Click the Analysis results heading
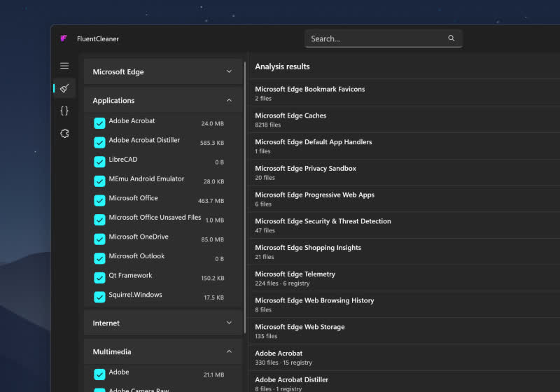Screen dimensions: 560x392 [282, 66]
